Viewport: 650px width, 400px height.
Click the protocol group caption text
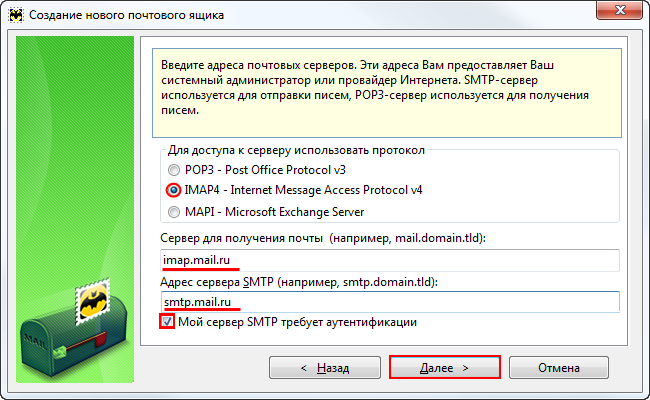[x=296, y=150]
